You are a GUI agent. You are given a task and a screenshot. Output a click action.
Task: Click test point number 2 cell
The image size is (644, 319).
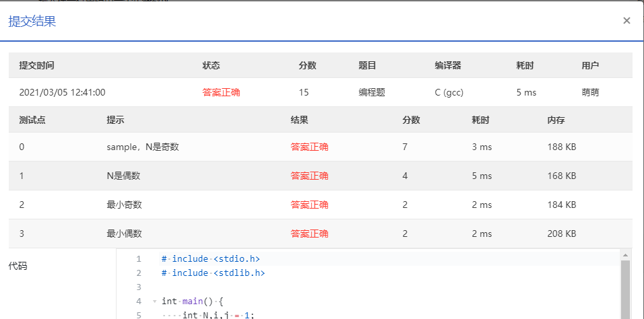22,205
